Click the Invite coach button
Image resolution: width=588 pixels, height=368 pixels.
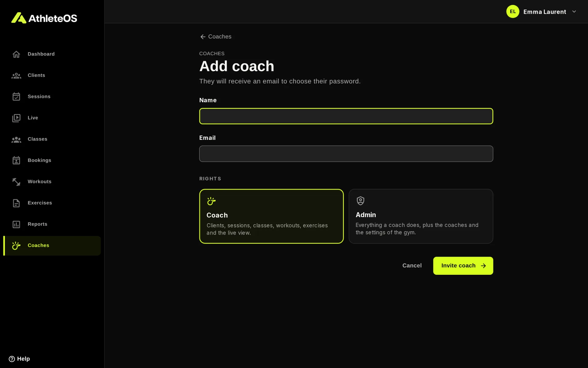pos(463,266)
